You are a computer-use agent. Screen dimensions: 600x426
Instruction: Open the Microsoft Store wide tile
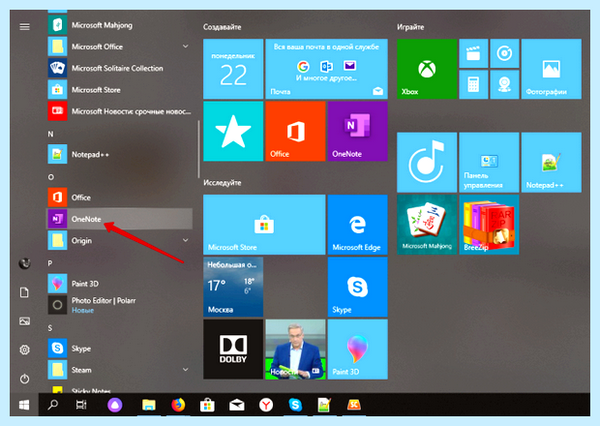(264, 225)
